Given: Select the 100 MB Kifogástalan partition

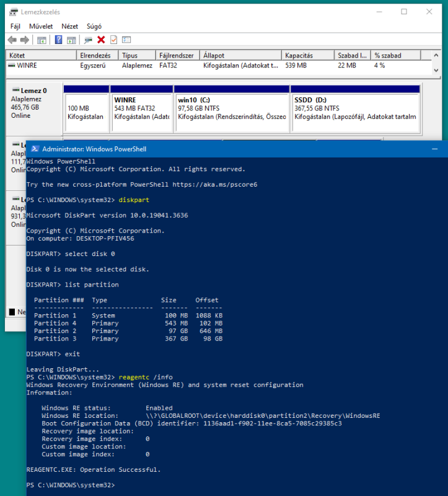Looking at the screenshot, I should click(86, 109).
